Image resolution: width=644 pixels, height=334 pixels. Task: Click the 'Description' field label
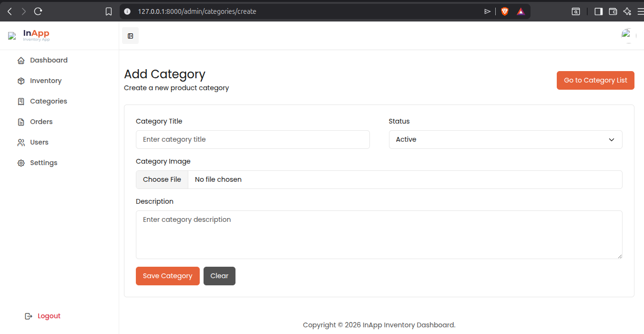pyautogui.click(x=154, y=201)
